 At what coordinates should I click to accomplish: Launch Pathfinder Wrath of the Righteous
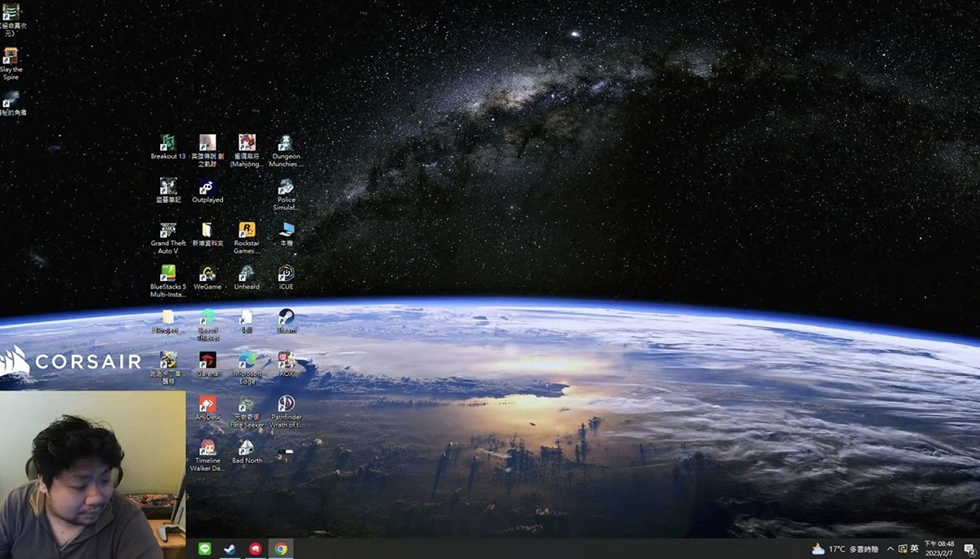[286, 412]
